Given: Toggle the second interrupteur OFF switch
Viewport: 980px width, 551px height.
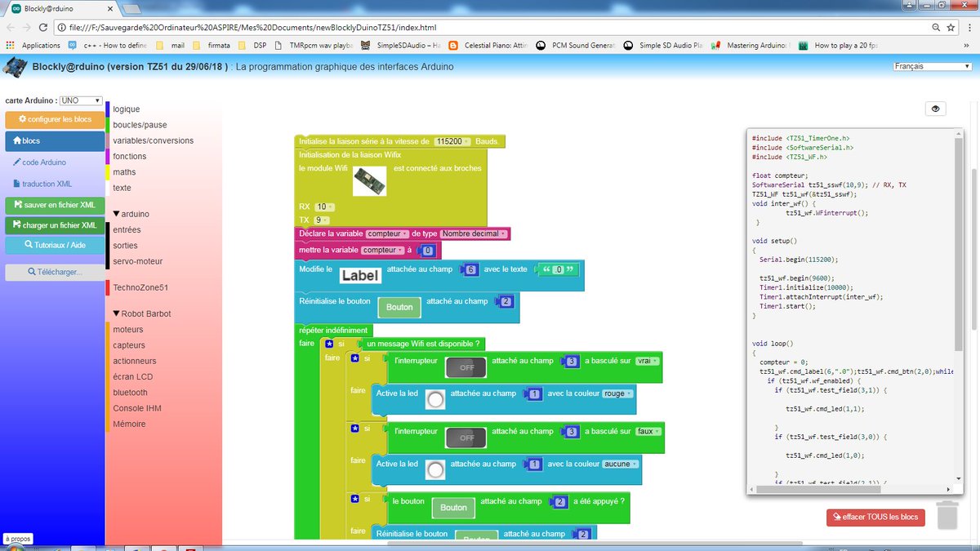Looking at the screenshot, I should pos(466,437).
